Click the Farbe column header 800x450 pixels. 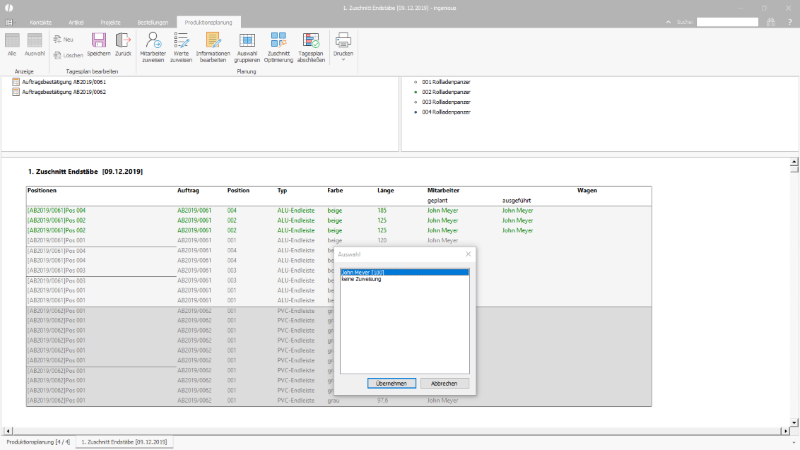pyautogui.click(x=335, y=190)
